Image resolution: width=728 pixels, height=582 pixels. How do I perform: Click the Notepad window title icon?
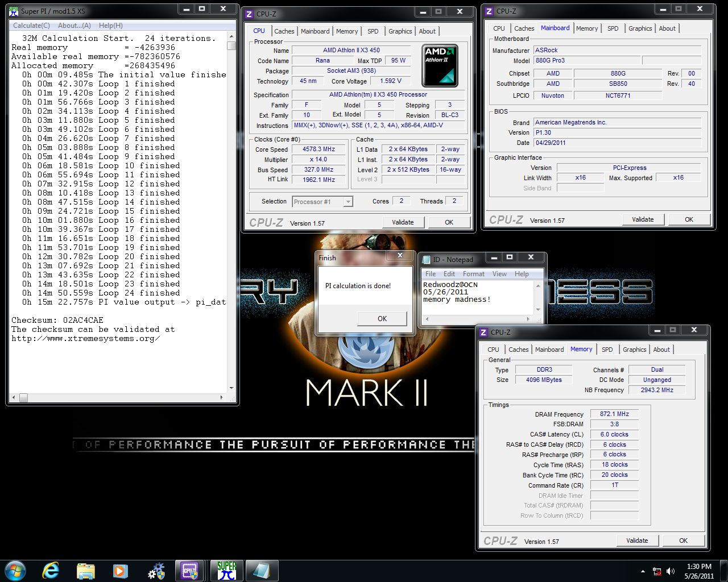(426, 259)
